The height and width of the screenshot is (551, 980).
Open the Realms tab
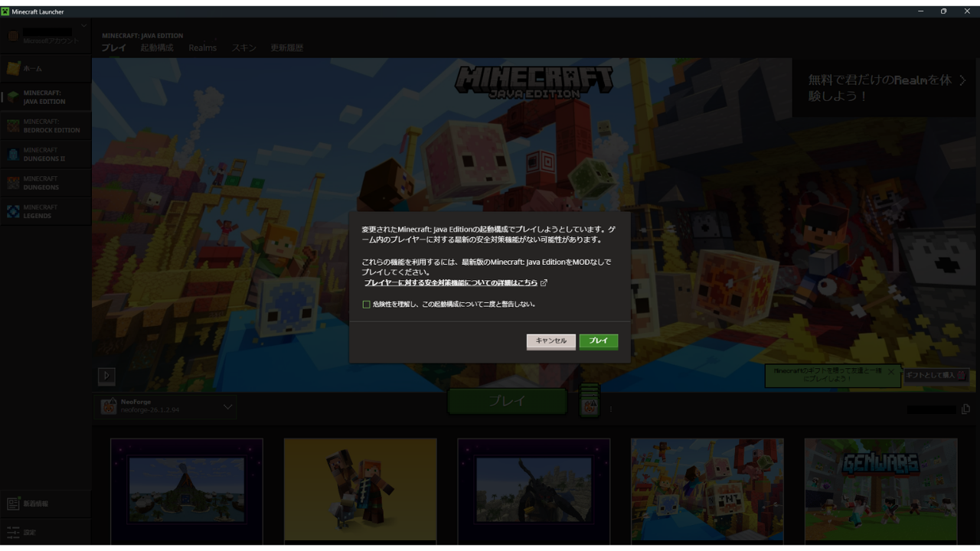point(203,48)
